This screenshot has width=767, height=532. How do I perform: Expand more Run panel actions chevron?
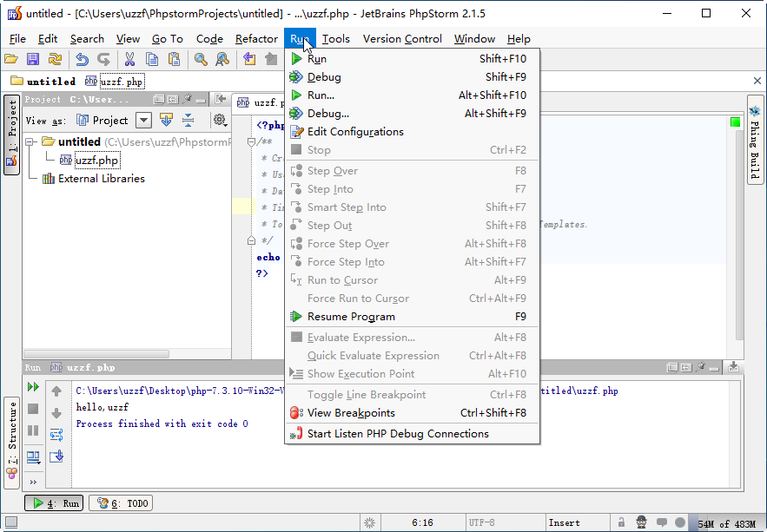[x=33, y=483]
